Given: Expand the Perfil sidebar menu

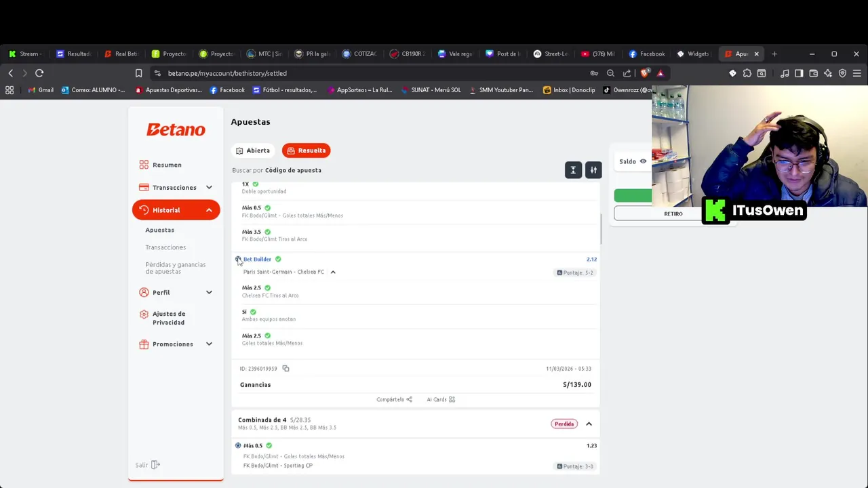Looking at the screenshot, I should click(176, 292).
